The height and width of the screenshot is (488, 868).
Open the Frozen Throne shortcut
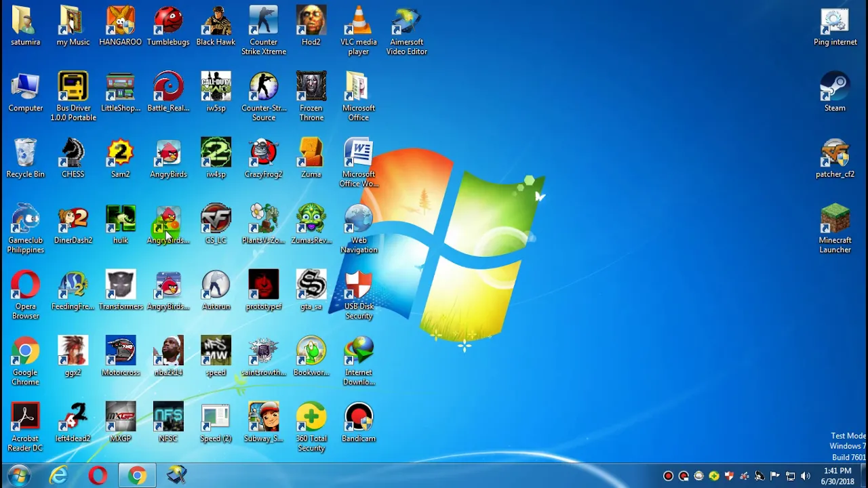pos(311,97)
